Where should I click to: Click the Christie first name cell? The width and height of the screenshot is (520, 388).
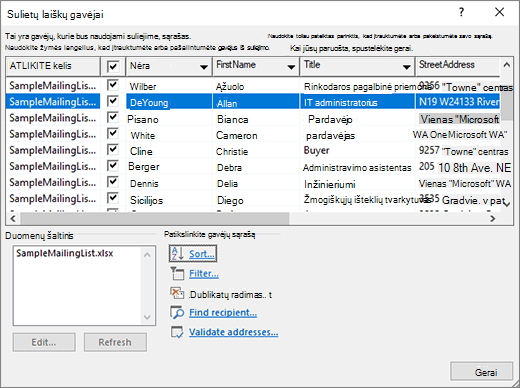256,151
